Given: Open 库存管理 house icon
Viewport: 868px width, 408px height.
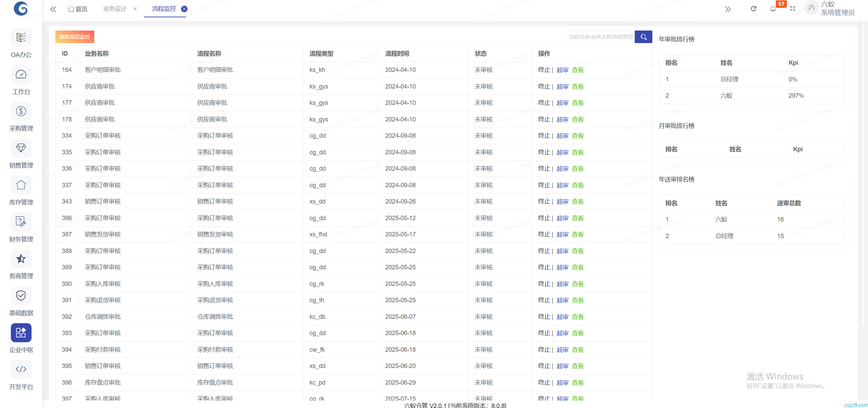Looking at the screenshot, I should (x=21, y=185).
